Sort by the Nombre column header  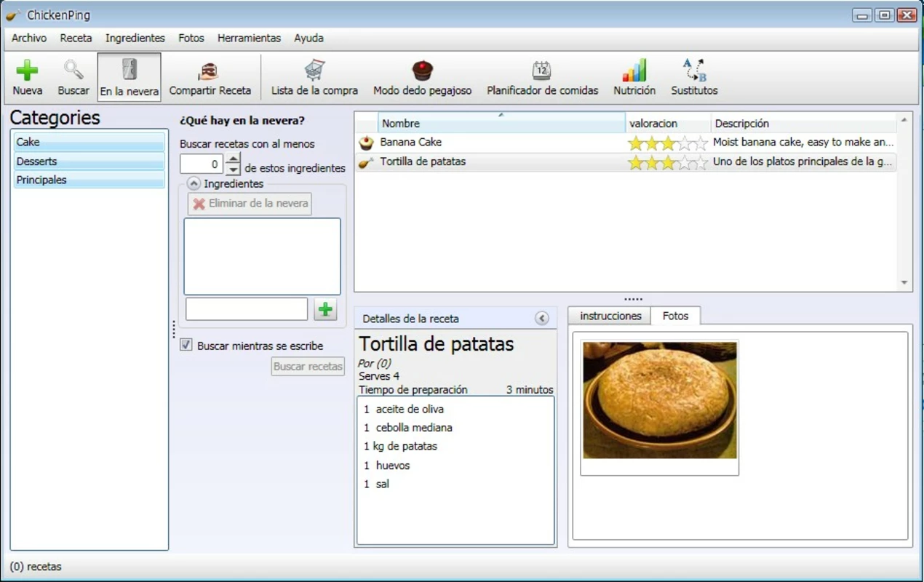pyautogui.click(x=501, y=123)
